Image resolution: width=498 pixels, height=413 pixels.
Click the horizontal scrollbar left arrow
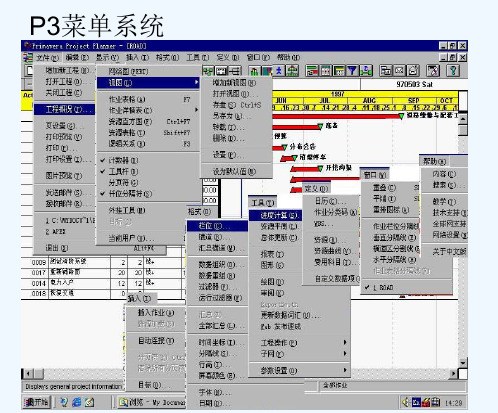click(28, 374)
